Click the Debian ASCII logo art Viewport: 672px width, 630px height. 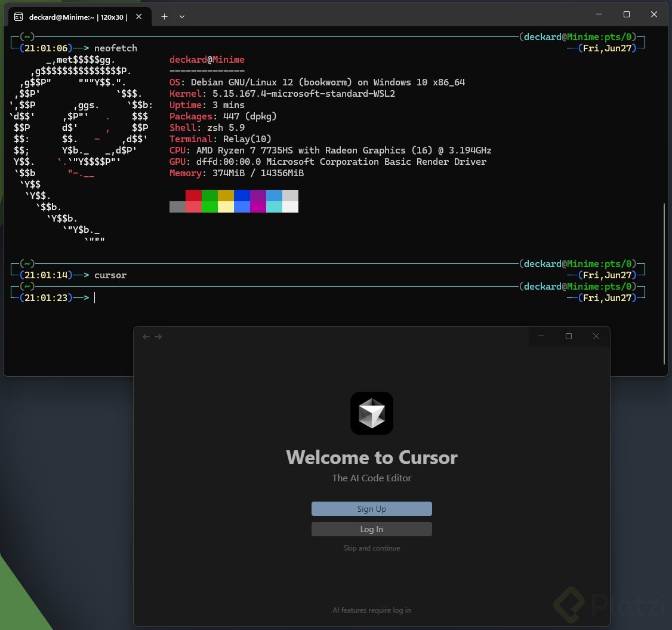pyautogui.click(x=81, y=150)
